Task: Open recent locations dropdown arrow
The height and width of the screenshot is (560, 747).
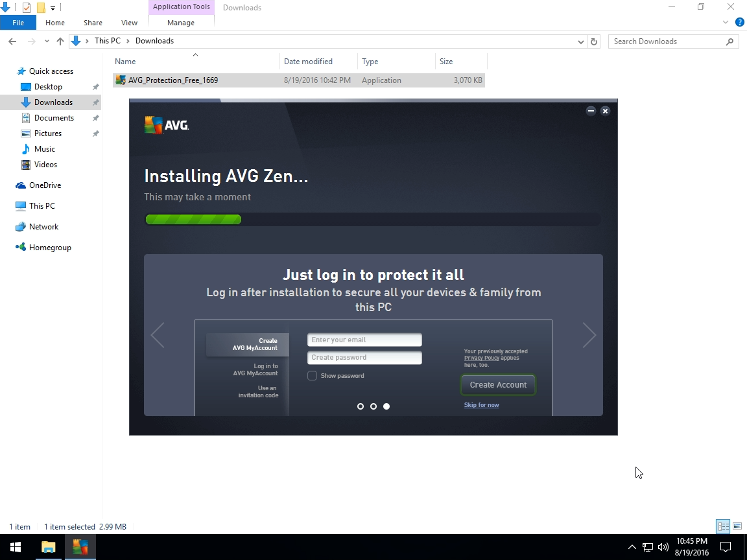Action: click(47, 41)
